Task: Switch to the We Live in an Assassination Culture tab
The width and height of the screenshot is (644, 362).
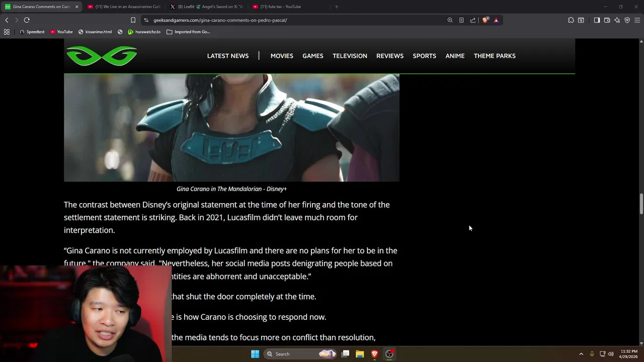Action: (123, 7)
